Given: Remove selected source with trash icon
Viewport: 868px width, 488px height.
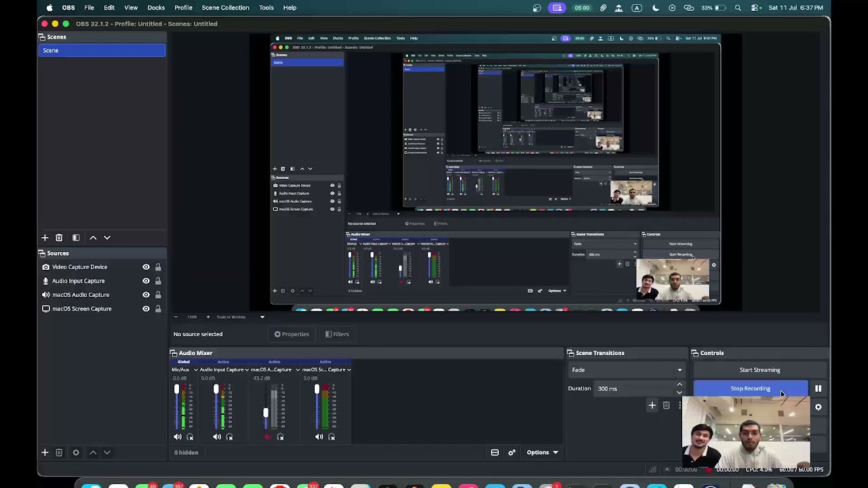Looking at the screenshot, I should click(x=59, y=452).
